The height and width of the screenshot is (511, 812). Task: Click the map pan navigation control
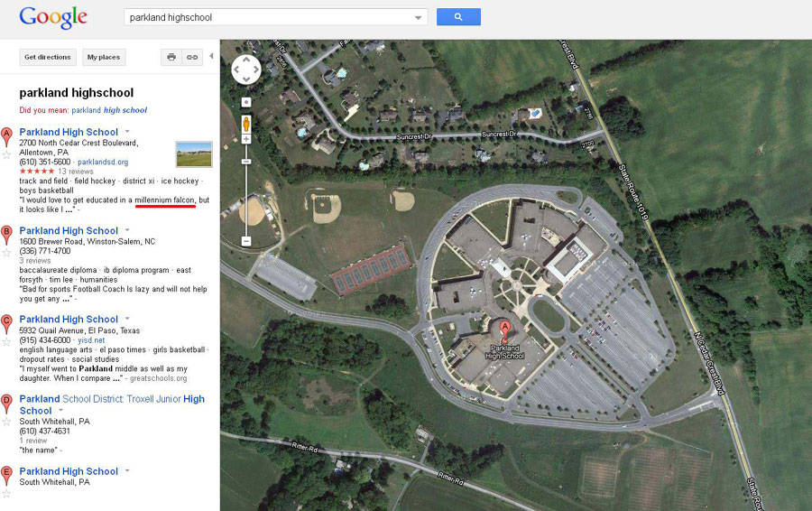(246, 70)
